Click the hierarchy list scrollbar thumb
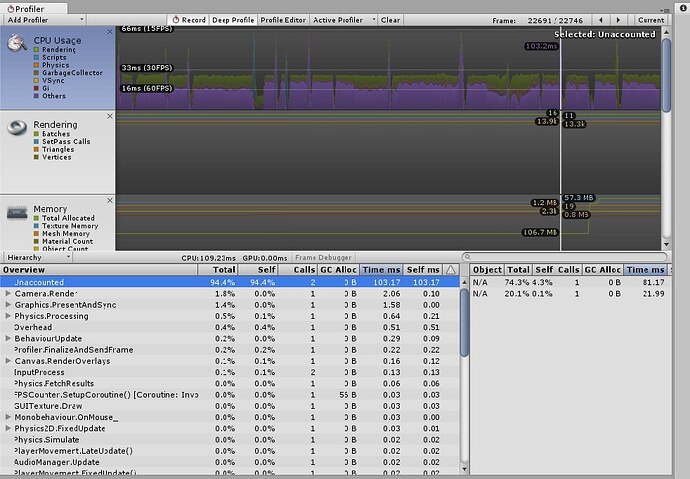 (x=464, y=323)
